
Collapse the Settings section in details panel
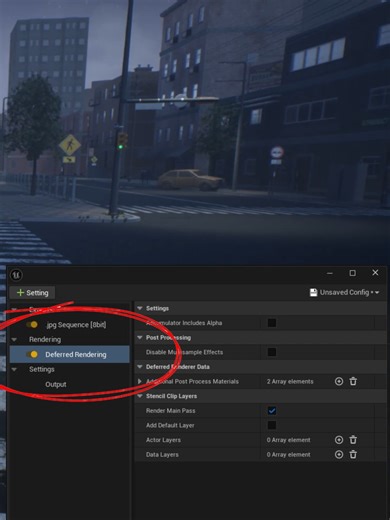(x=140, y=308)
